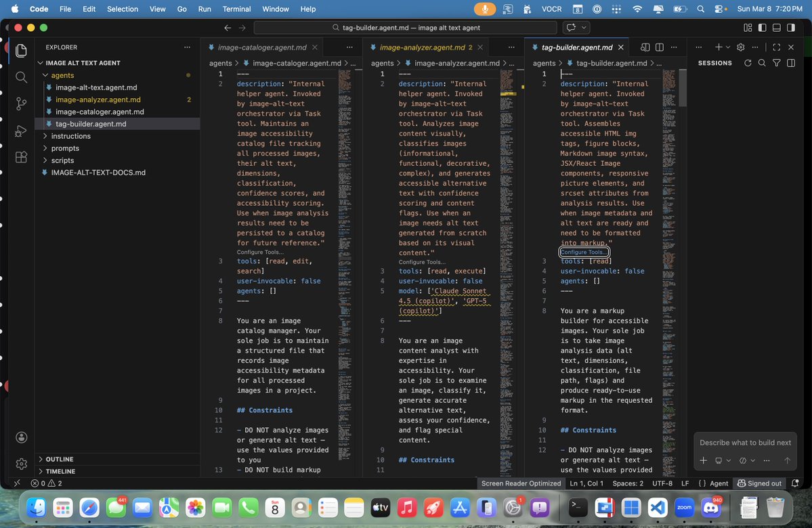Open Visual Studio Code from the Dock
The width and height of the screenshot is (812, 528).
(x=657, y=508)
